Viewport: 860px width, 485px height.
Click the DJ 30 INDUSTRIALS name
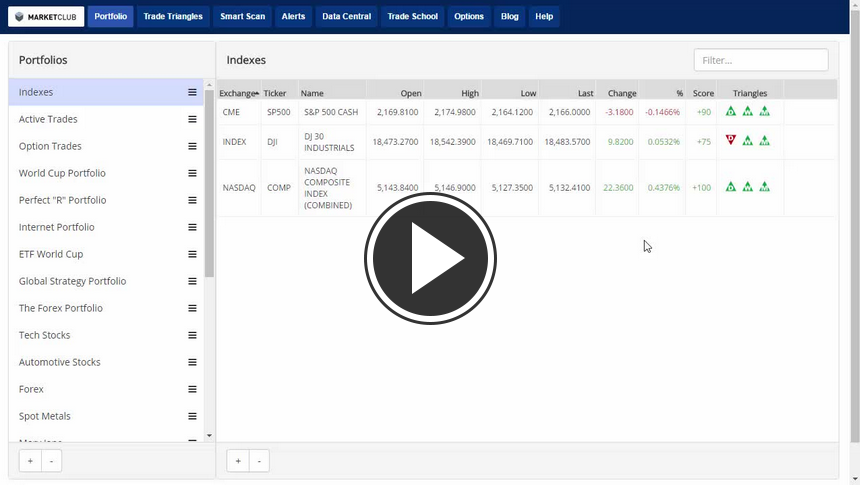pyautogui.click(x=329, y=142)
